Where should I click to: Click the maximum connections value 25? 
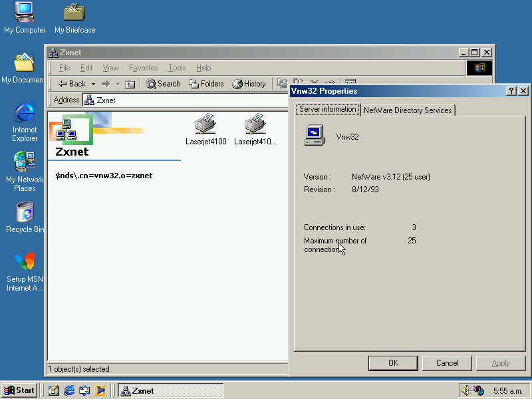[x=412, y=241]
